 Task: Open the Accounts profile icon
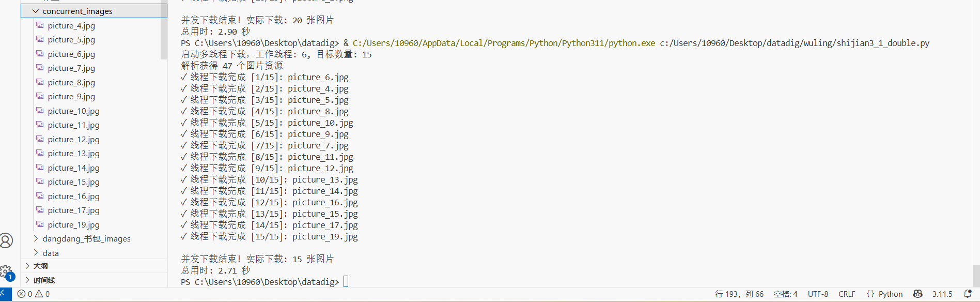6,240
